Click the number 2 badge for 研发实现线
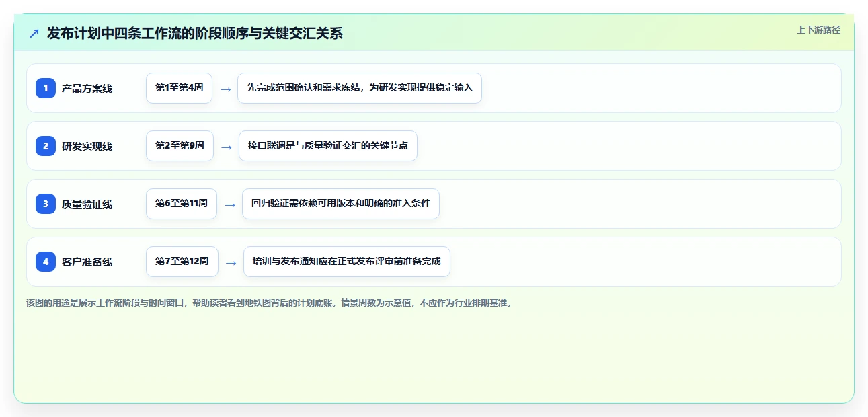The width and height of the screenshot is (868, 417). 46,146
